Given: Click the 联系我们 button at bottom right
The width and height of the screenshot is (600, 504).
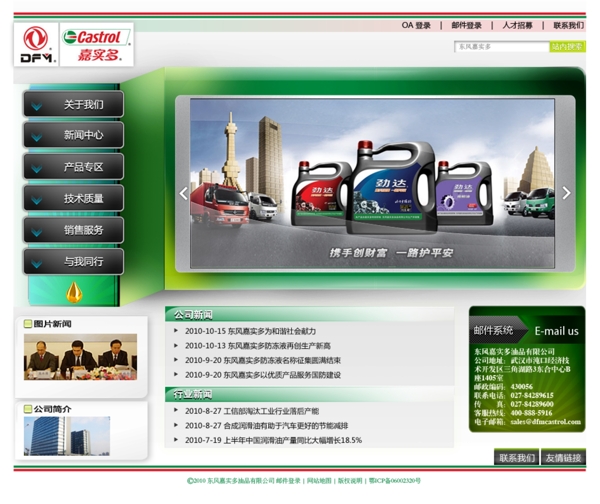Looking at the screenshot, I should [x=517, y=458].
